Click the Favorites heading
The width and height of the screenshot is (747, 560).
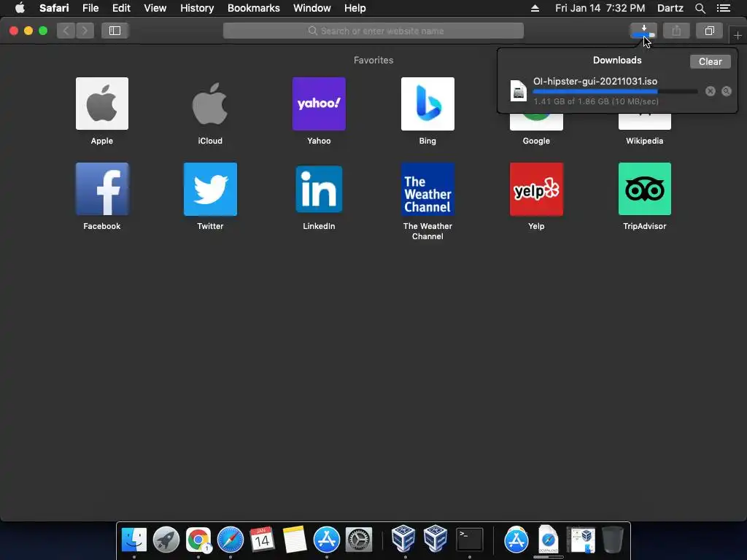(373, 60)
